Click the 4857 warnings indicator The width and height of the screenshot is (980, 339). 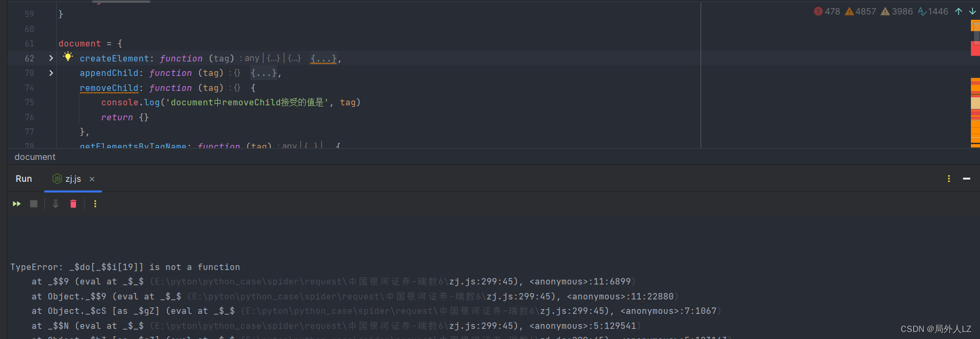click(x=860, y=11)
